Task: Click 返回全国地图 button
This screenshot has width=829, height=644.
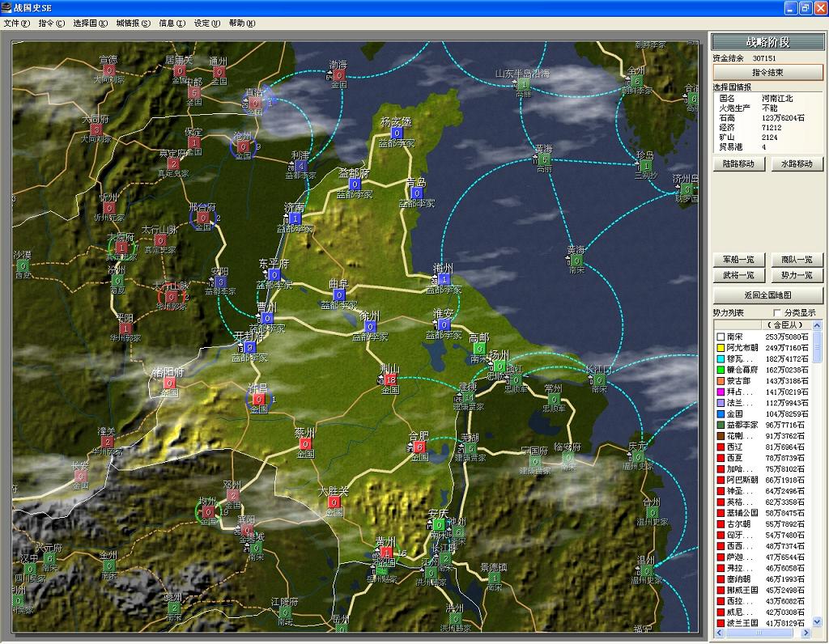Action: coord(767,295)
